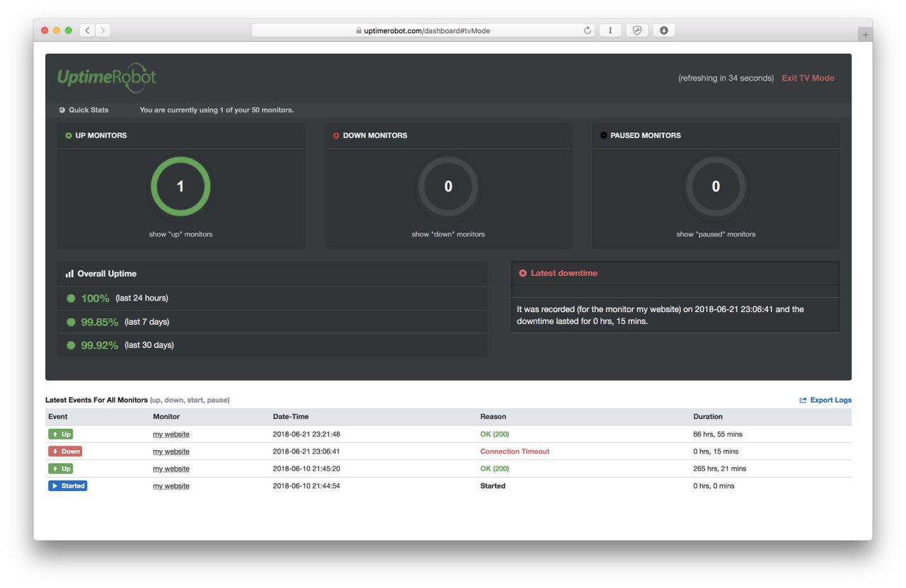Click the Event column header
Screen dimensions: 906x588
tap(58, 417)
